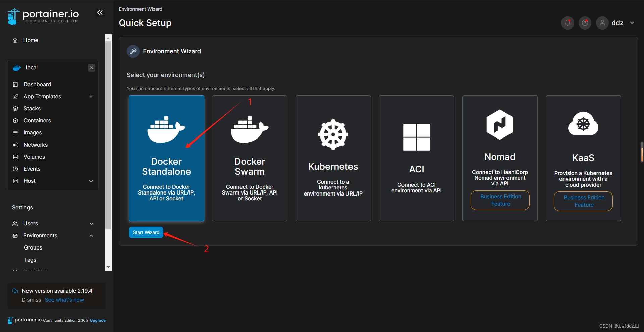Click the sidebar scrollbar thumb

[x=108, y=135]
